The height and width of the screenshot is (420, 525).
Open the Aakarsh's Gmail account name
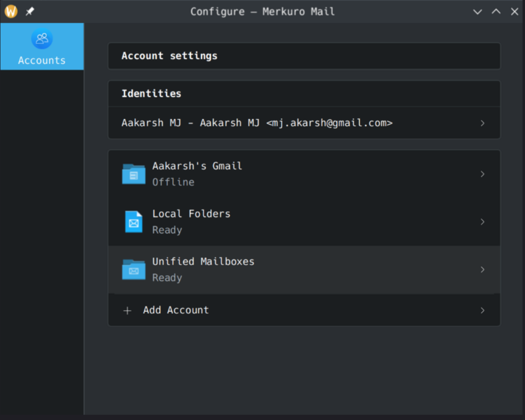(x=197, y=166)
